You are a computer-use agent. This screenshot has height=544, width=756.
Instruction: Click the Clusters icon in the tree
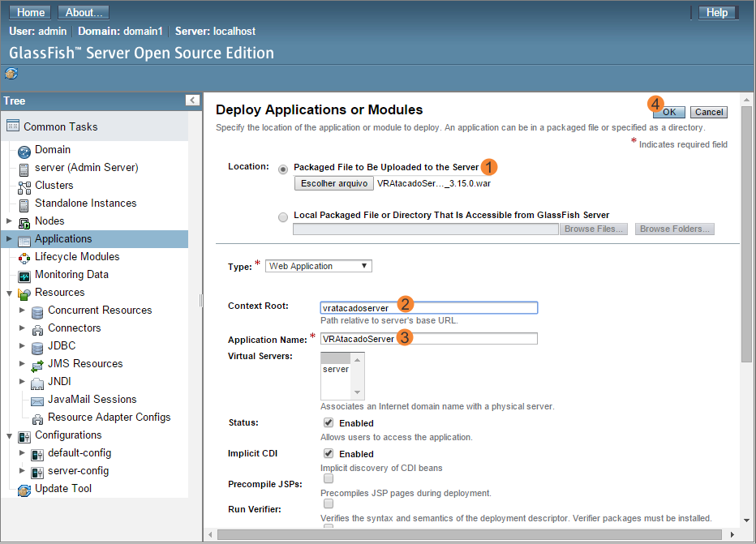tap(24, 187)
